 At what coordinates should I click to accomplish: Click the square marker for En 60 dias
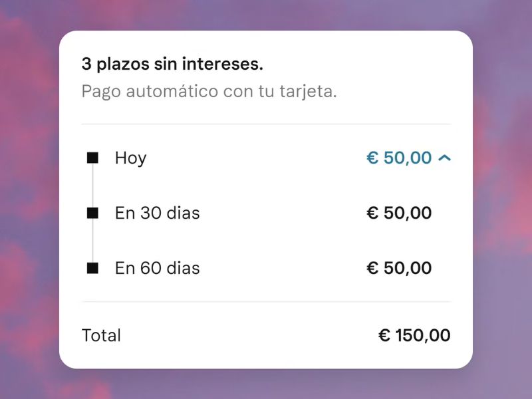click(93, 268)
